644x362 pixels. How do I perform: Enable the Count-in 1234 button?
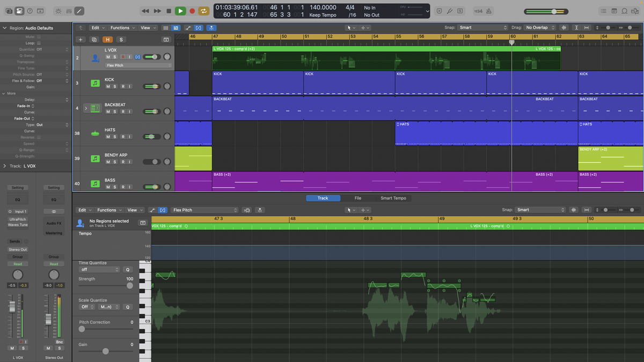pyautogui.click(x=478, y=11)
